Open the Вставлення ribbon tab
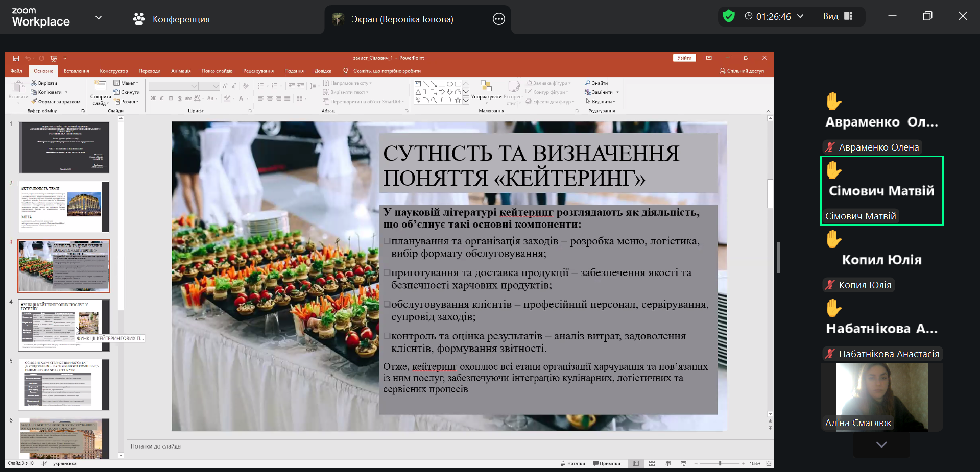 click(x=76, y=71)
